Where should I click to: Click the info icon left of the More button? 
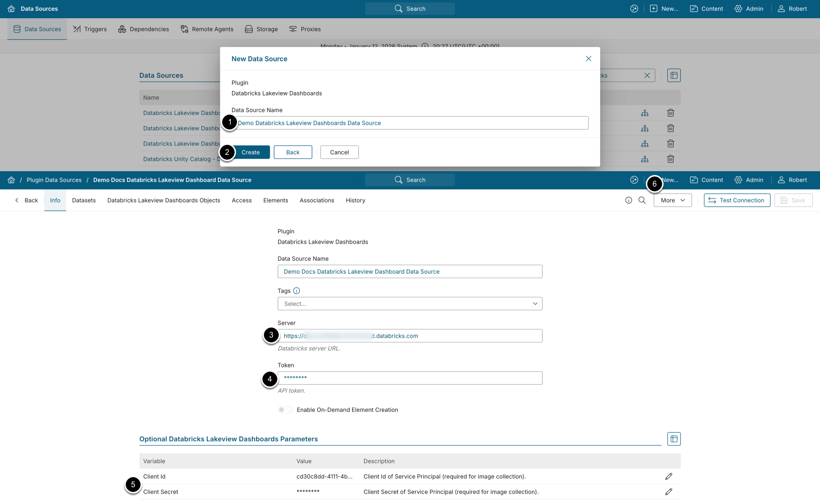pyautogui.click(x=629, y=200)
